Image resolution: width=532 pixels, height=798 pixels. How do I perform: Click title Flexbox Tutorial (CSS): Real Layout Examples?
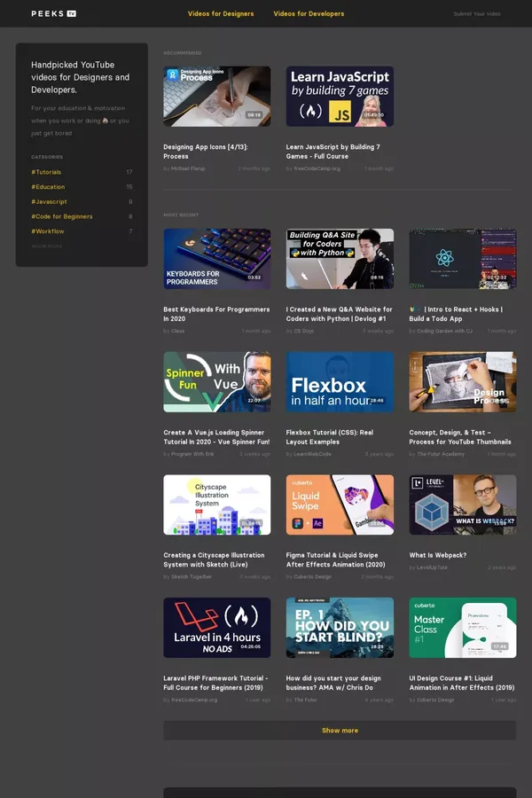click(x=329, y=437)
